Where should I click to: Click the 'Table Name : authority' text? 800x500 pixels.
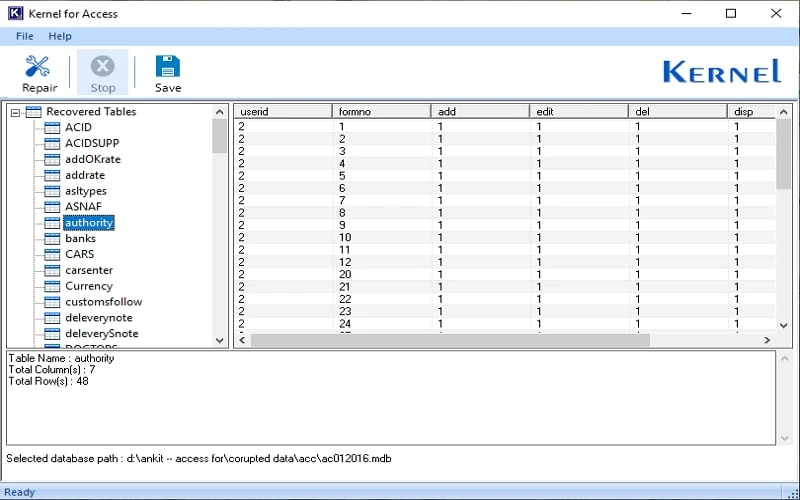(x=61, y=358)
